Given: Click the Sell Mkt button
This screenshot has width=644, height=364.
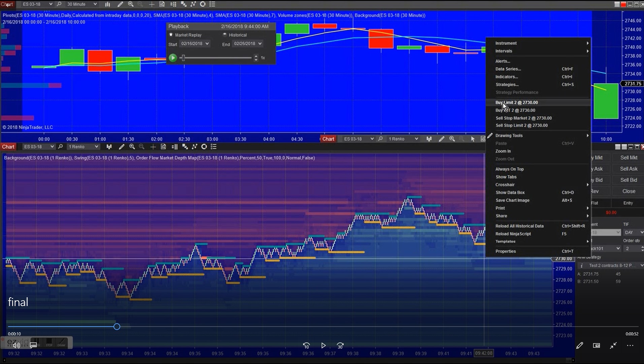Looking at the screenshot, I should 629,158.
